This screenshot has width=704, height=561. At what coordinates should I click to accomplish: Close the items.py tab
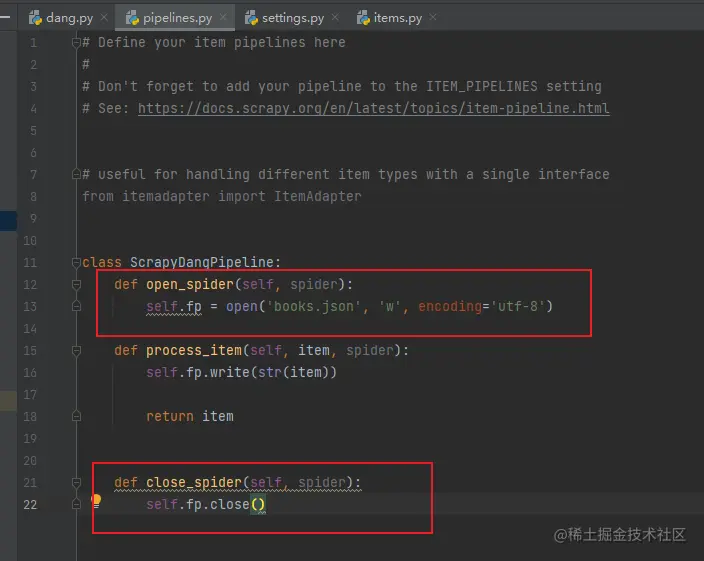433,17
